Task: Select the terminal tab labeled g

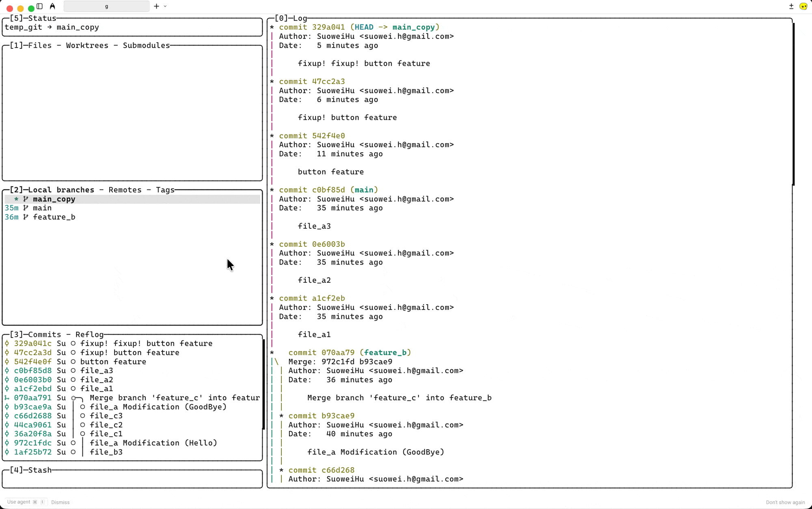Action: coord(106,6)
